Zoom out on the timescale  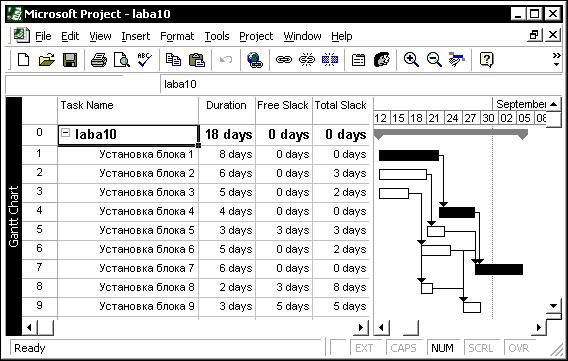pyautogui.click(x=434, y=60)
